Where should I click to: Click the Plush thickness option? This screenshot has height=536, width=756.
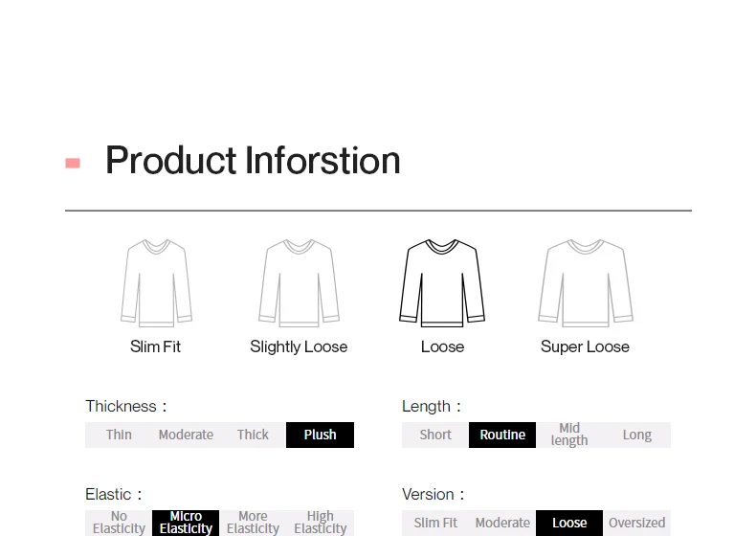point(320,435)
